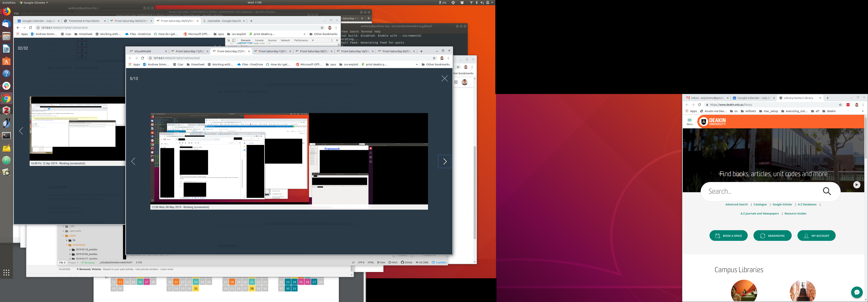
Task: Click the BOOK A SPACE button
Action: pos(728,236)
